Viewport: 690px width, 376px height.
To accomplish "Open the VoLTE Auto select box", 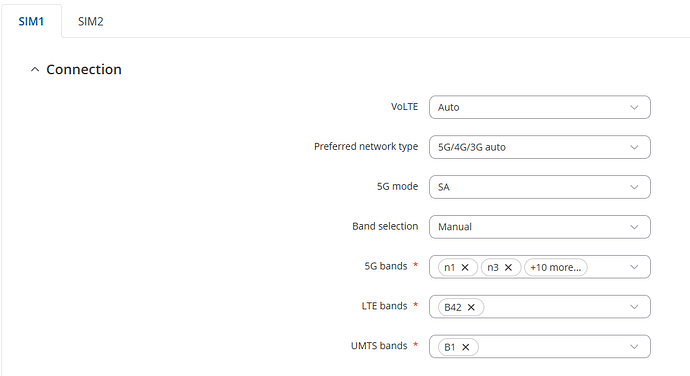I will point(540,107).
